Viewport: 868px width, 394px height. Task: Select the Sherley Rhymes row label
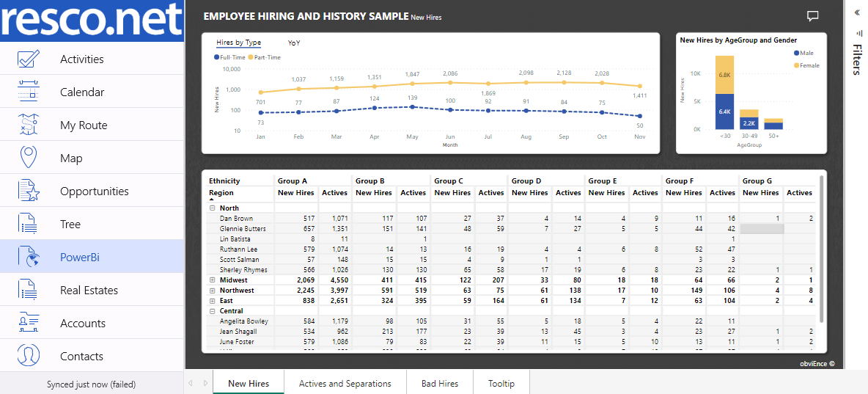pyautogui.click(x=243, y=270)
